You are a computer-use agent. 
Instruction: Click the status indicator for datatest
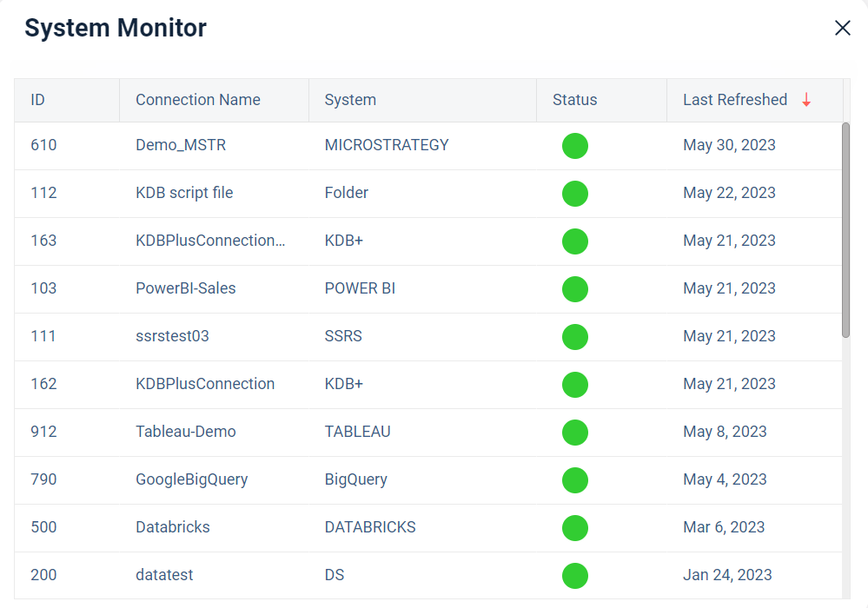(x=574, y=576)
